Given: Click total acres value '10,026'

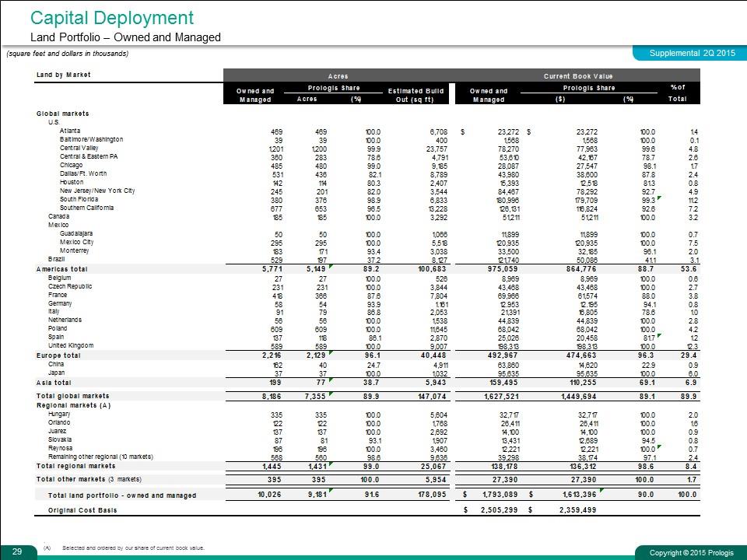Looking at the screenshot, I should coord(270,495).
